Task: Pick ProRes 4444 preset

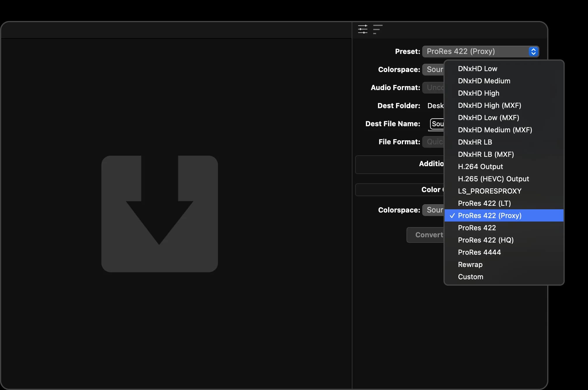Action: [504, 252]
